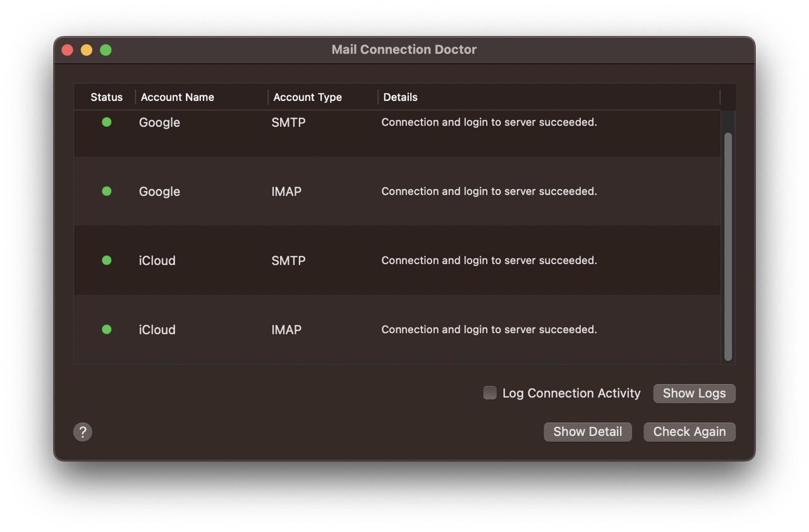Sort by the Account Name column header
Image resolution: width=809 pixels, height=532 pixels.
177,97
